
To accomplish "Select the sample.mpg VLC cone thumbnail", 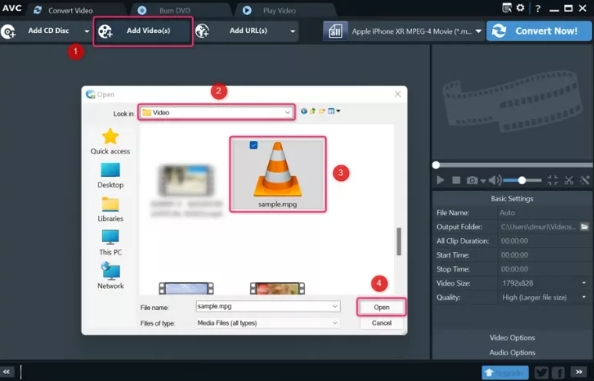I will tap(278, 170).
